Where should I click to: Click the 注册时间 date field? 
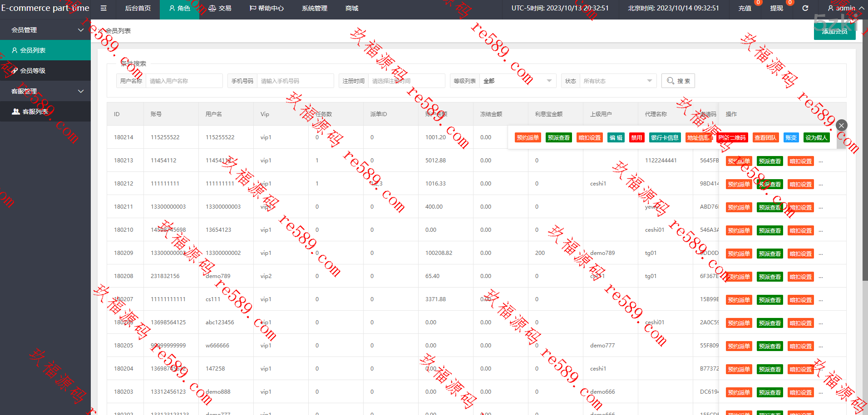(406, 81)
